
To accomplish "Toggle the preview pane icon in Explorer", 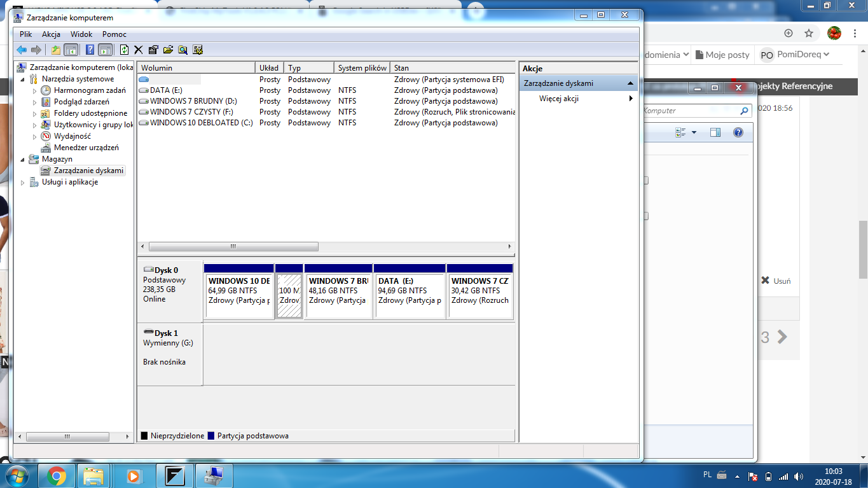I will tap(715, 132).
